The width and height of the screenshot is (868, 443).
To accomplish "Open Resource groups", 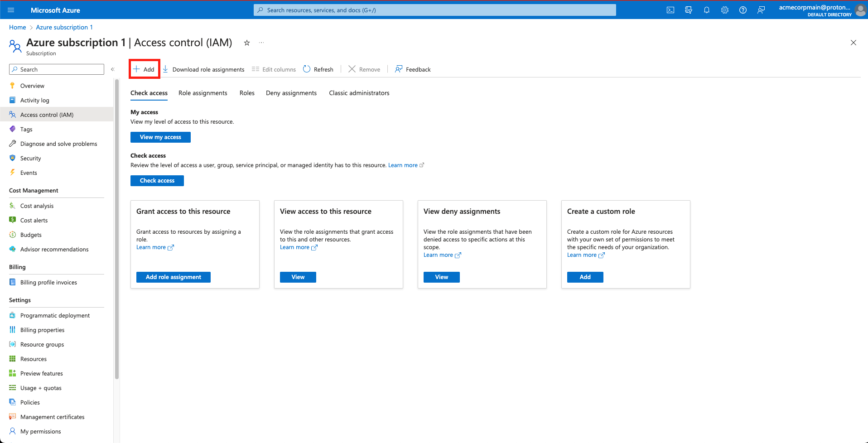I will click(x=57, y=344).
